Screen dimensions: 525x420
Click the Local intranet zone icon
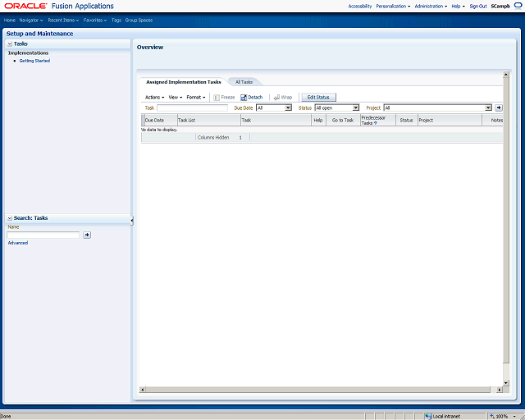428,417
